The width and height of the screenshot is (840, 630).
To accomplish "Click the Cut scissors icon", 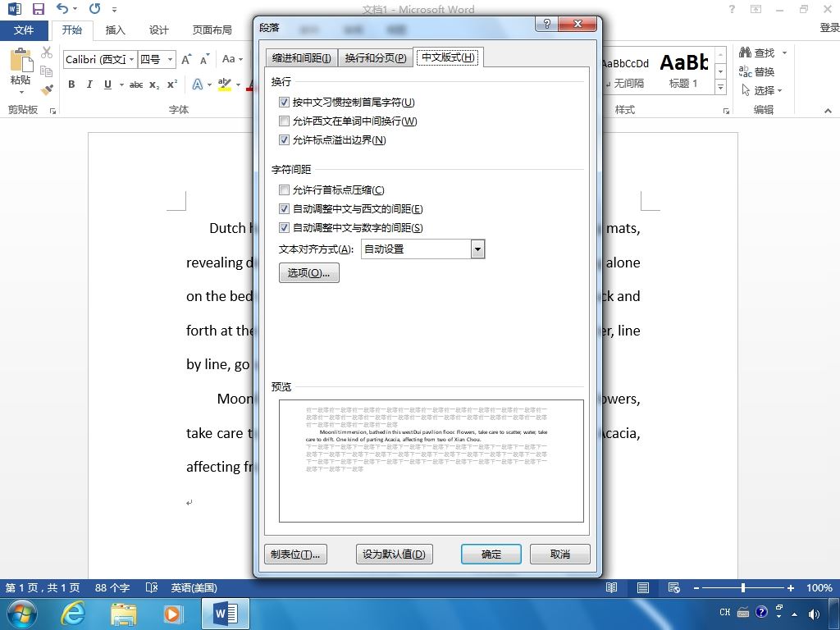I will pyautogui.click(x=47, y=52).
